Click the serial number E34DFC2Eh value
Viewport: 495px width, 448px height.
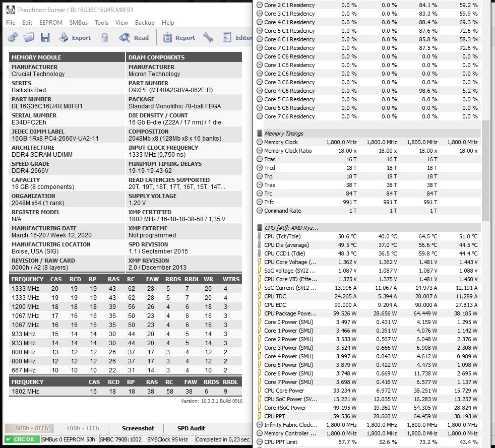pyautogui.click(x=29, y=122)
